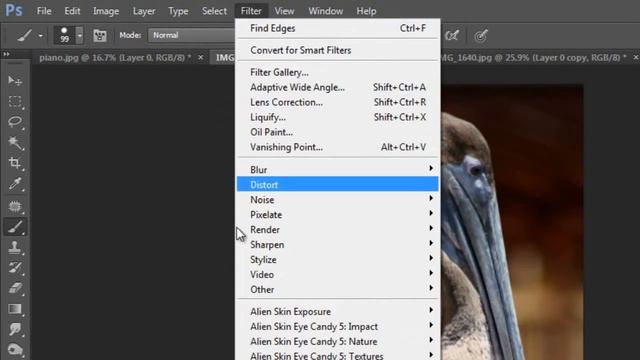
Task: Open Filter Gallery
Action: (x=338, y=72)
